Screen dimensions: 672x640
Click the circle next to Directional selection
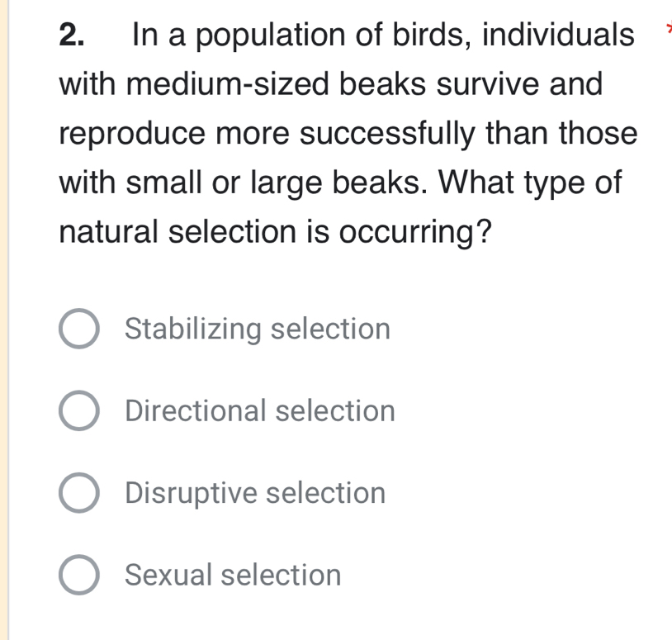78,410
